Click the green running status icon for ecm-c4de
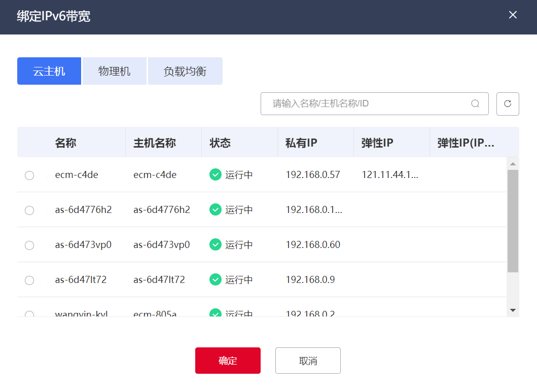 [x=215, y=174]
